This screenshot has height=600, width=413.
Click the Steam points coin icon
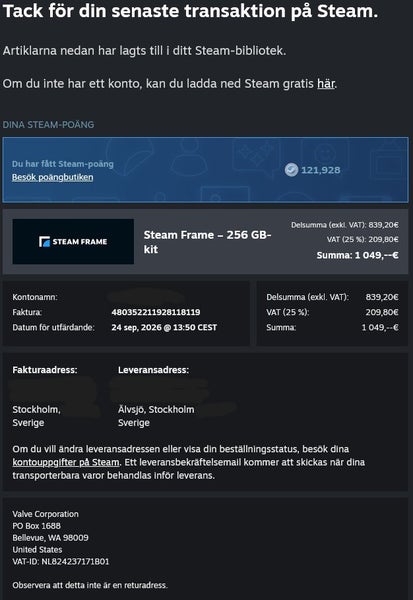coord(291,170)
